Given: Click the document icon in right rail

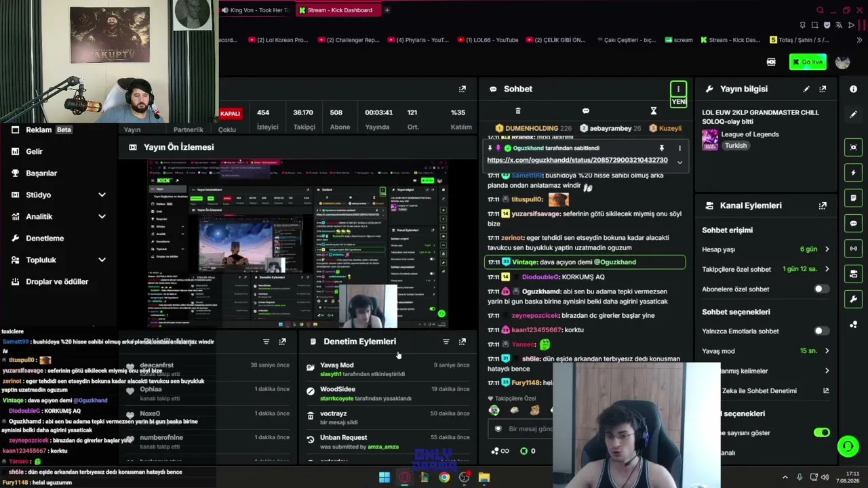Looking at the screenshot, I should [x=853, y=198].
